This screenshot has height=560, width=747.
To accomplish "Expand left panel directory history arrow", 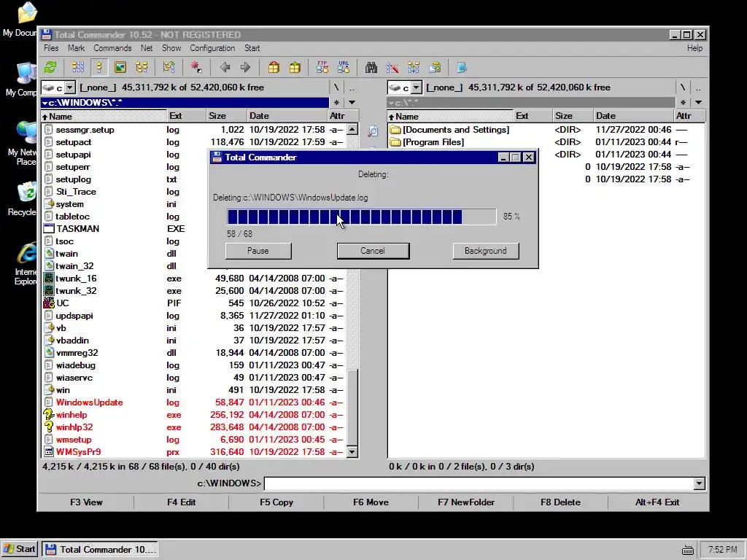I will click(352, 102).
